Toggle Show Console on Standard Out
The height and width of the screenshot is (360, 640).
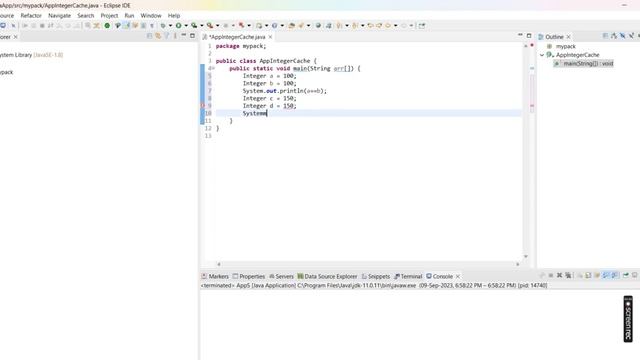[606, 276]
